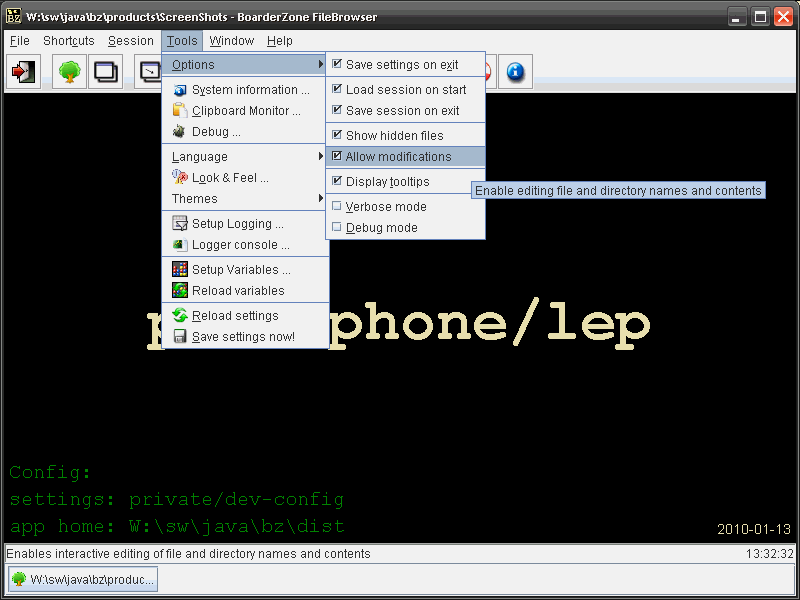Select Clipboard Monitor menu entry
This screenshot has width=800, height=600.
pos(245,111)
